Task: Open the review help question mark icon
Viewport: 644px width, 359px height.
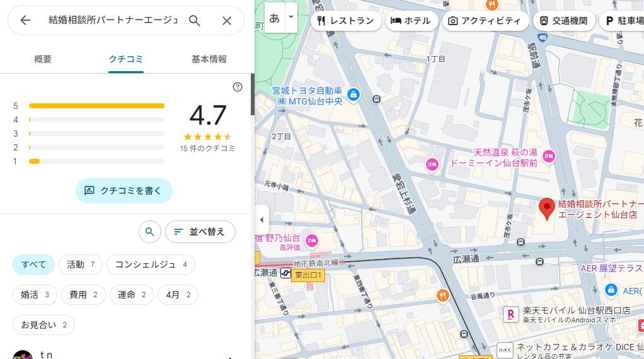Action: coord(238,87)
